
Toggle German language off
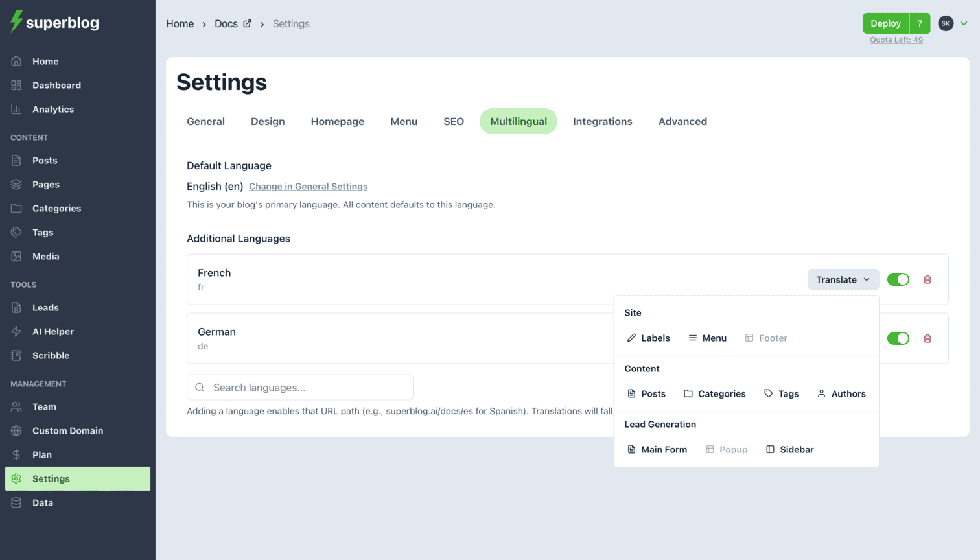click(898, 338)
